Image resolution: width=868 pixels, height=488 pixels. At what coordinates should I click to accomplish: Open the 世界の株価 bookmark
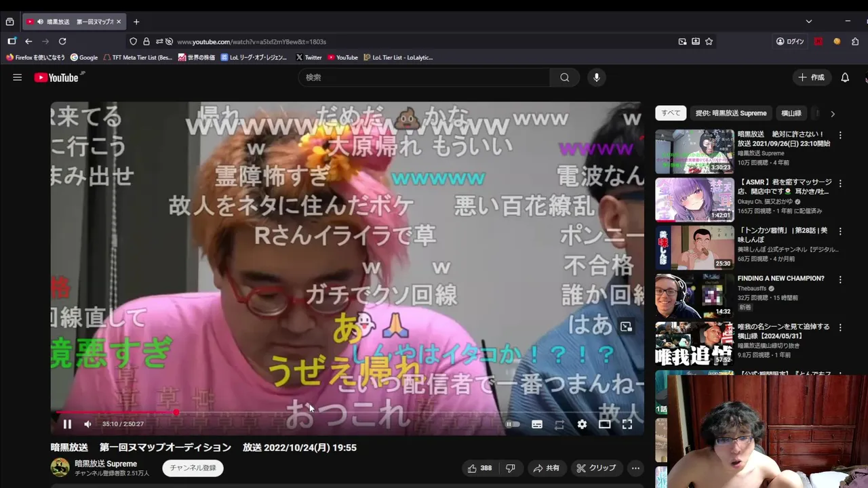tap(197, 58)
